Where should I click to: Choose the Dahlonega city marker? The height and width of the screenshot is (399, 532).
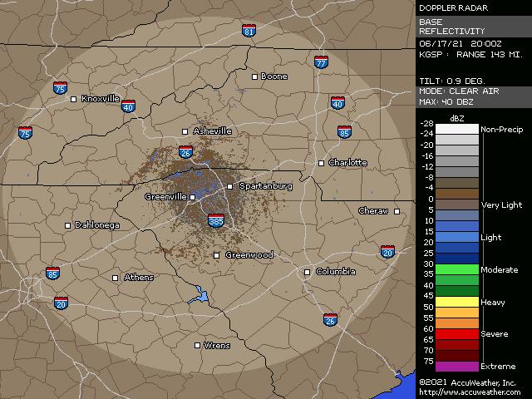pyautogui.click(x=68, y=225)
